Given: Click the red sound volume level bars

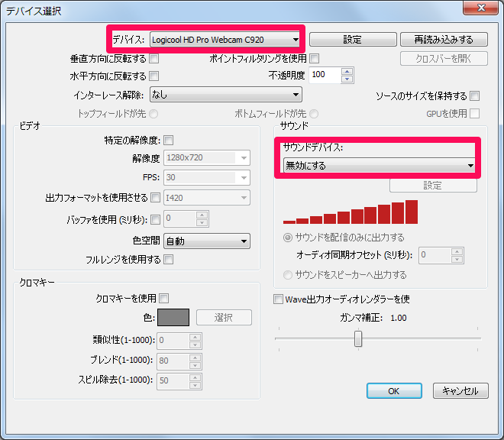Looking at the screenshot, I should [351, 212].
